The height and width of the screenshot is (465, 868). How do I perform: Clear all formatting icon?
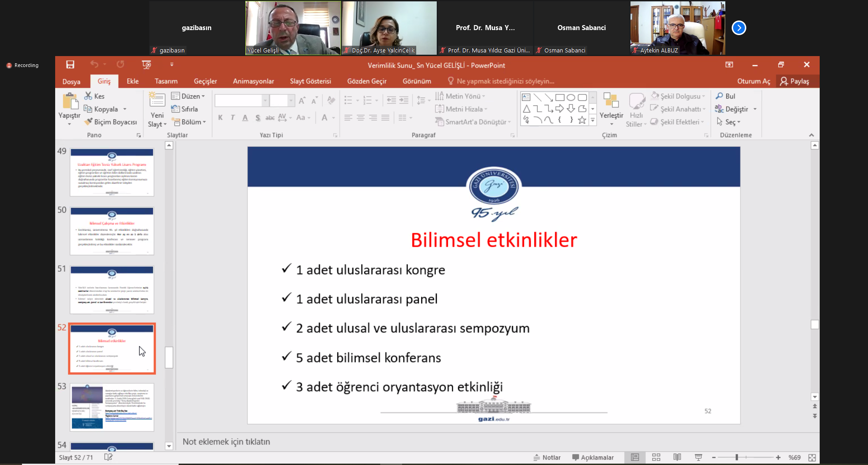331,101
